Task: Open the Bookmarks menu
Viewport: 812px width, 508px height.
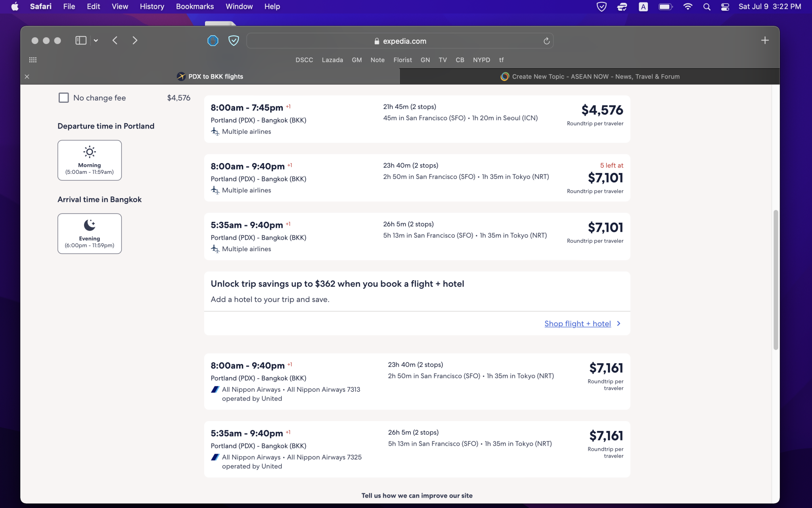Action: (195, 6)
